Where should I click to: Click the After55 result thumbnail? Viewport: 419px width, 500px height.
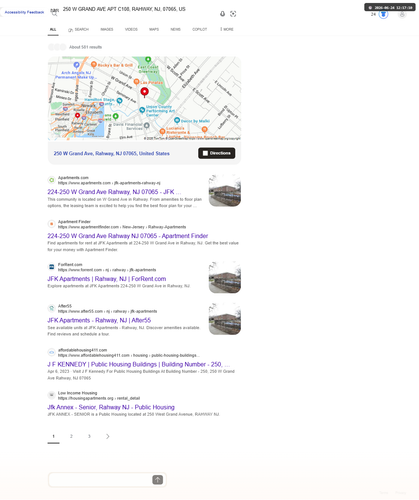(x=225, y=319)
